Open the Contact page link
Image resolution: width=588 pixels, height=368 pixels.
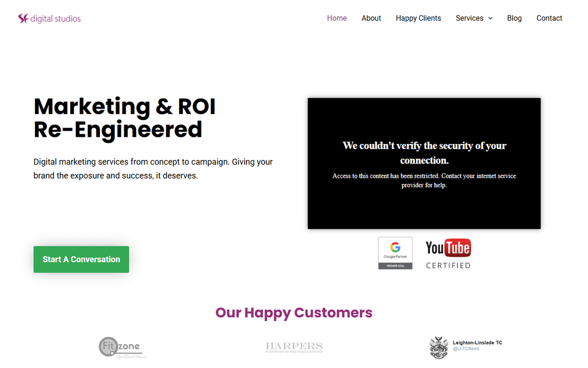coord(549,18)
